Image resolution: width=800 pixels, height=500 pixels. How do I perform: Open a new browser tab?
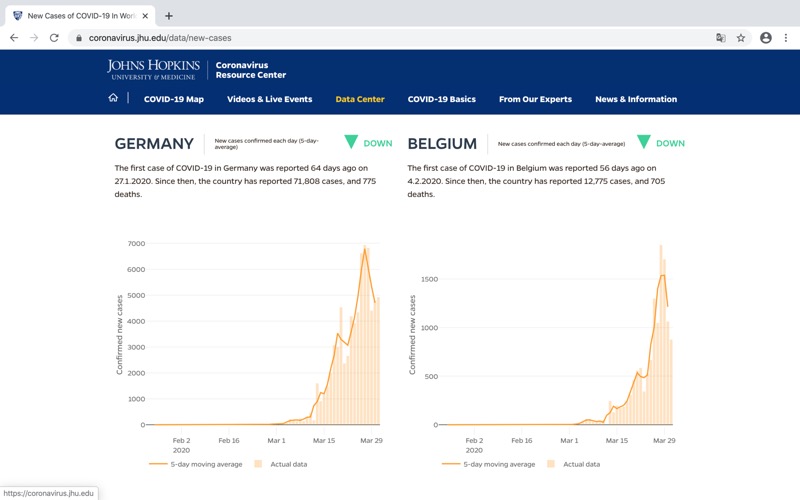[169, 16]
